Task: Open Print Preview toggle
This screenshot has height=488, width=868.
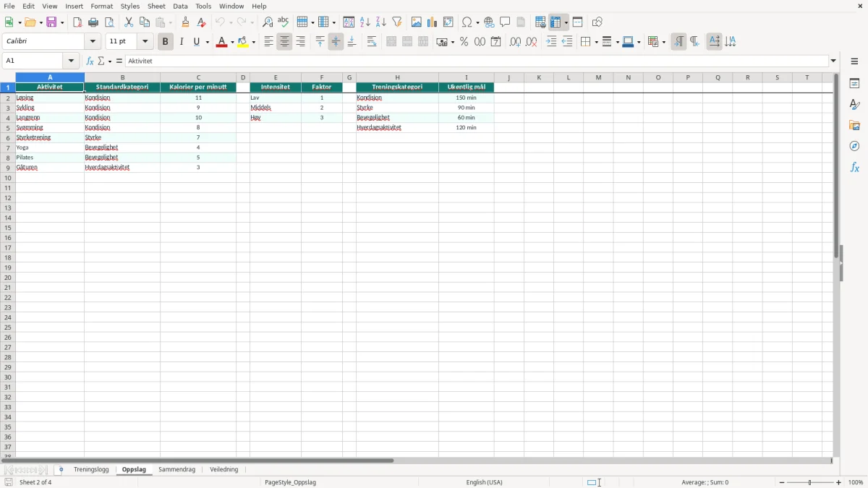Action: click(109, 22)
